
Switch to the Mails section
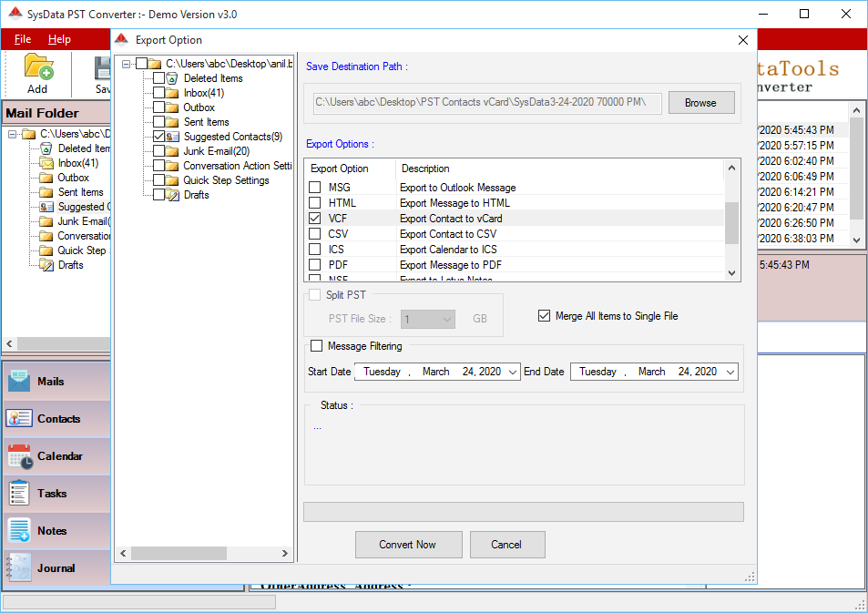(x=57, y=381)
